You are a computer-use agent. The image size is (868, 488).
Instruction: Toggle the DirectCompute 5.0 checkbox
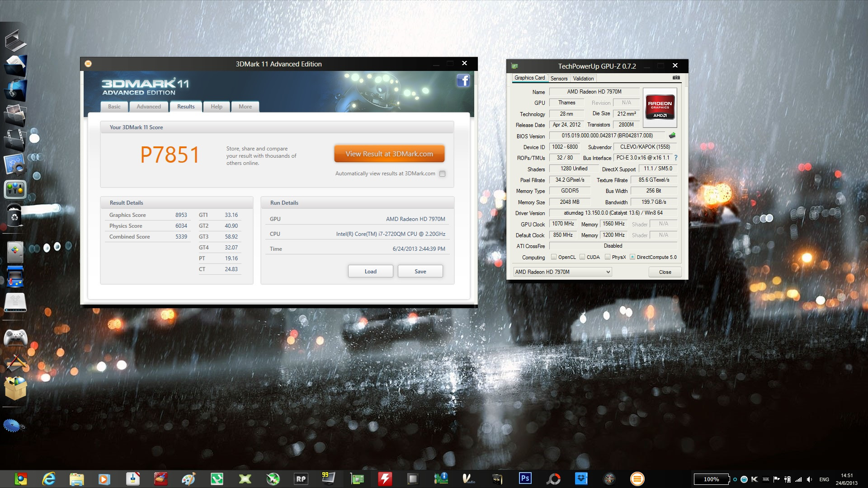[x=632, y=257]
